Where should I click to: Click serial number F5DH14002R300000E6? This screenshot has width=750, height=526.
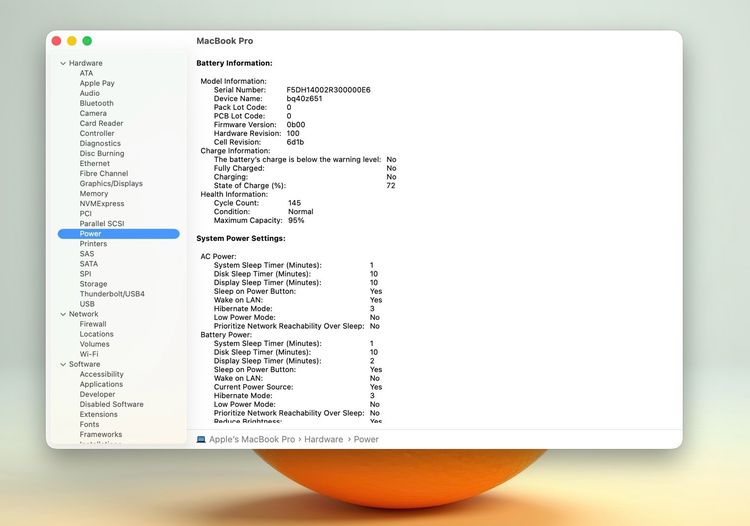pos(328,90)
